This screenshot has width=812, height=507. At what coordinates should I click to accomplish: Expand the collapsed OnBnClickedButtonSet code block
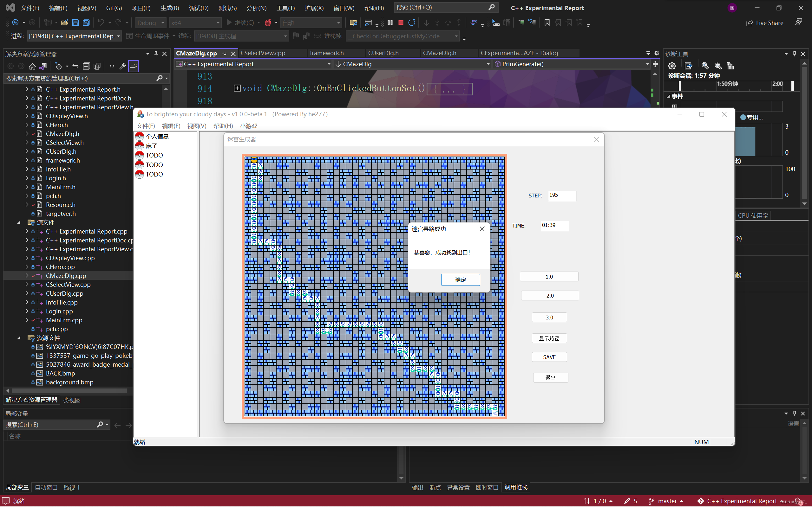237,88
